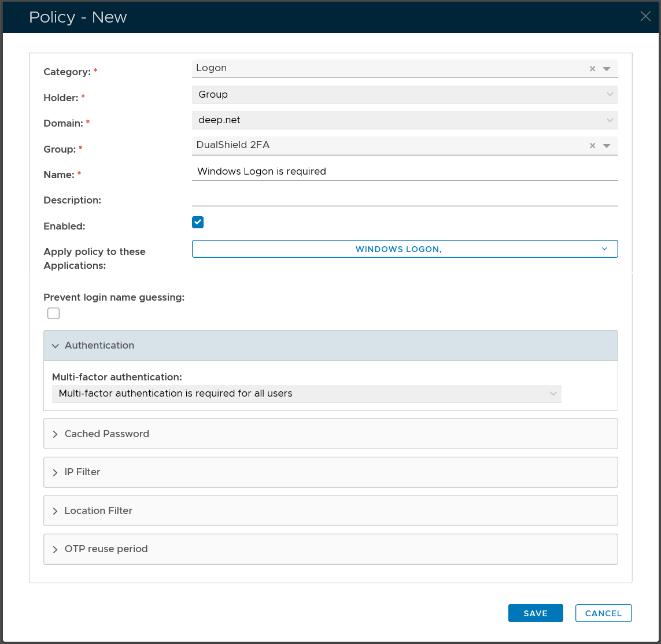
Task: Open the Holder dropdown showing Group
Action: [404, 94]
